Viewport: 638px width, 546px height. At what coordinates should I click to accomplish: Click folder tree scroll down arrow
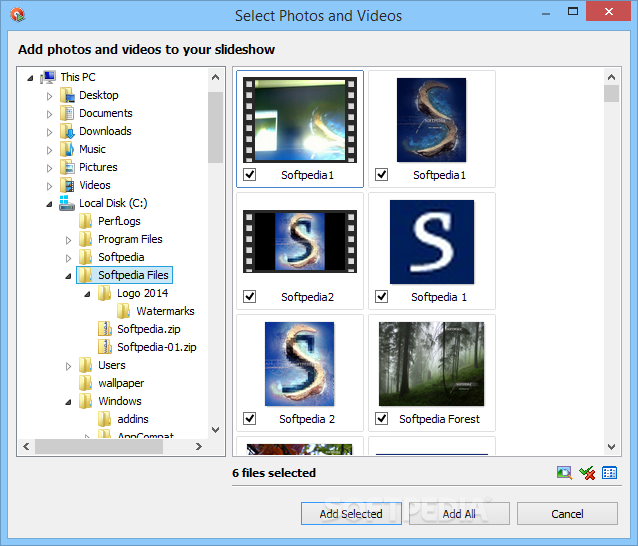coord(216,430)
